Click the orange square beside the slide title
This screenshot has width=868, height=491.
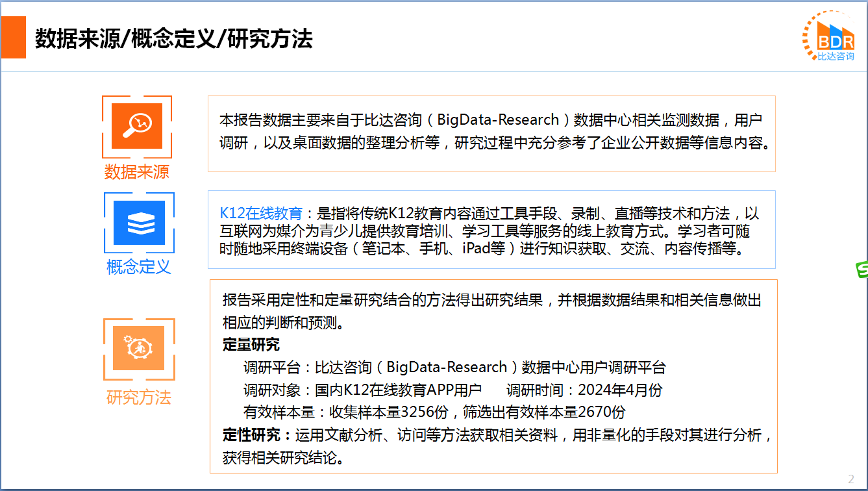[x=13, y=38]
